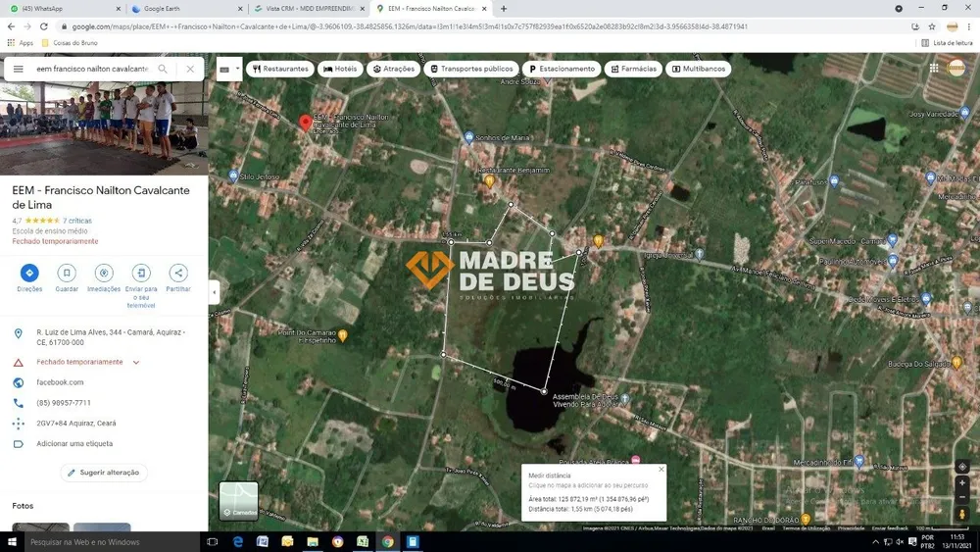This screenshot has height=552, width=980.
Task: Click the install app icon in address bar
Action: [x=915, y=26]
